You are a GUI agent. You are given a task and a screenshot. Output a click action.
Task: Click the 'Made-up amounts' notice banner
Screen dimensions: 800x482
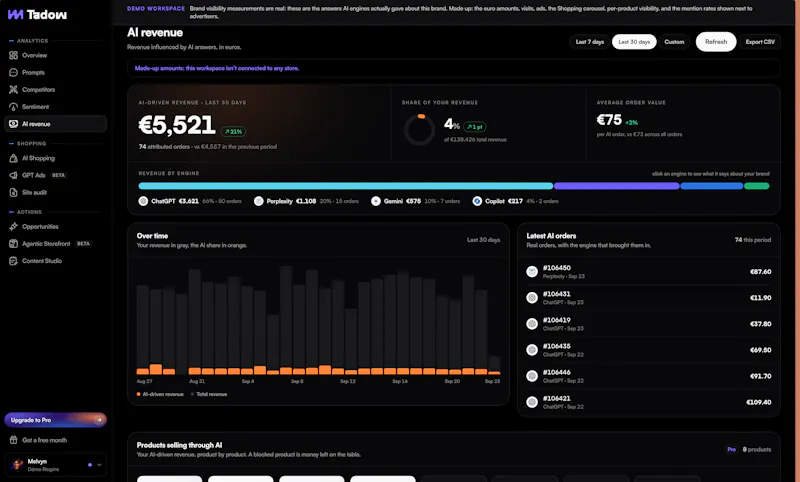pos(454,68)
